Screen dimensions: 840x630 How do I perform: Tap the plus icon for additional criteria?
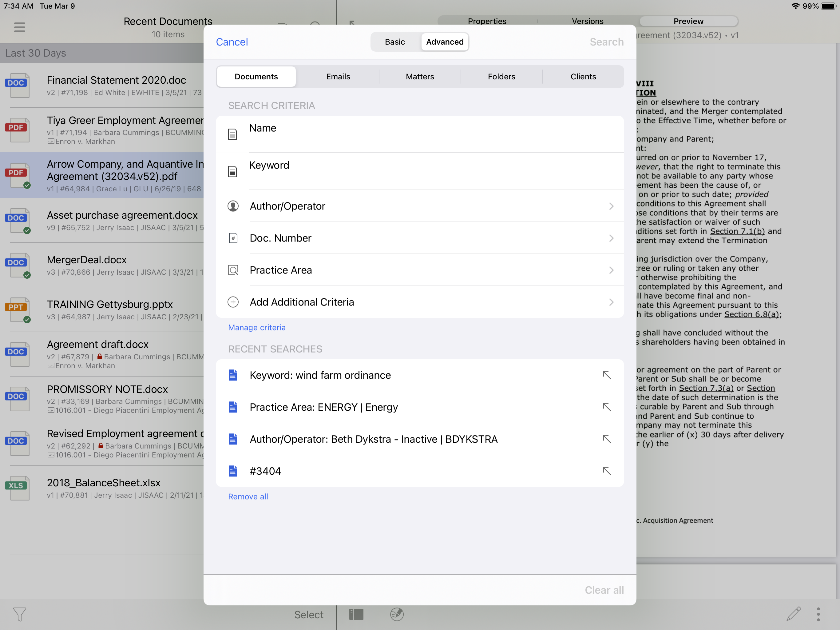[233, 302]
